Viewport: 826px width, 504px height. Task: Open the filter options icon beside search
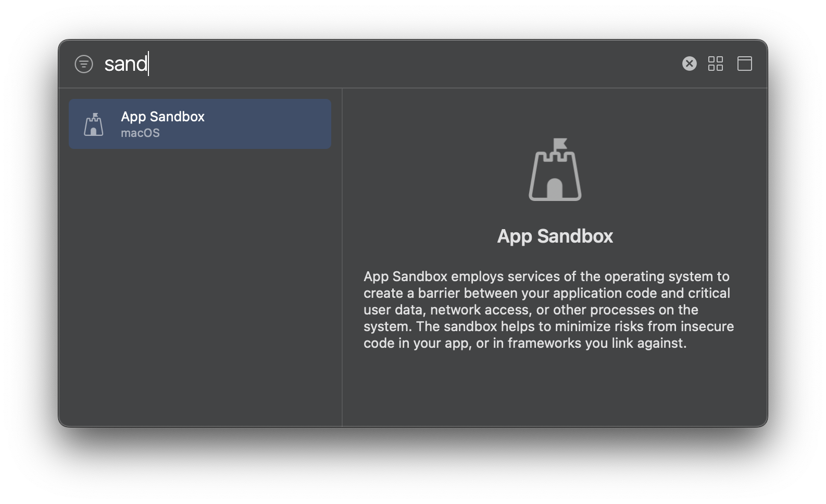point(84,64)
